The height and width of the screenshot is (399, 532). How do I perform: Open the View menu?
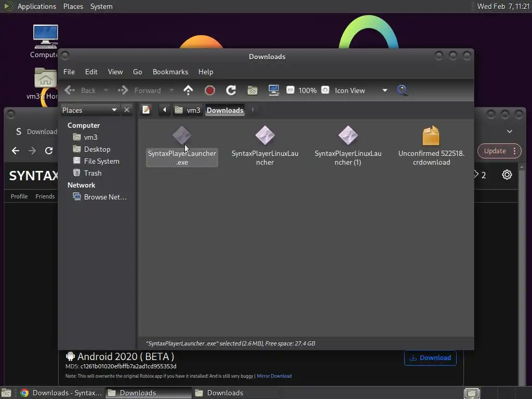[x=115, y=72]
